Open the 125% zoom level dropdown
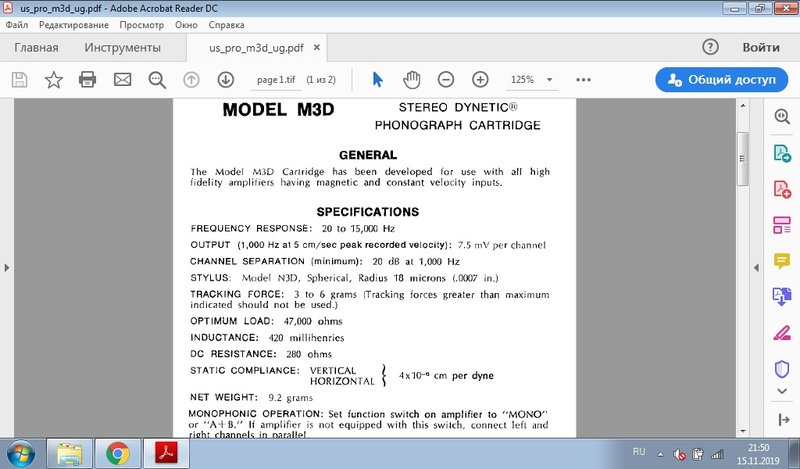Screen dimensions: 800x469 (532, 80)
